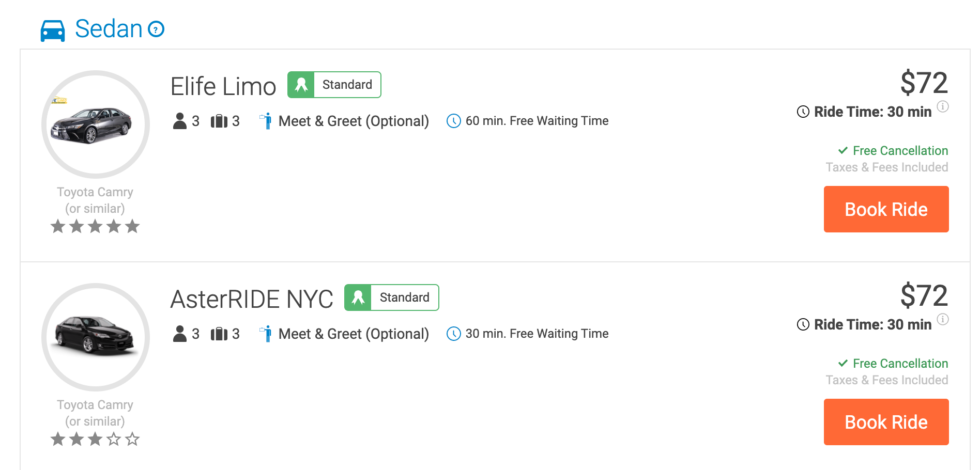Click the blue Sedan car icon
Viewport: 980px width, 470px height.
pyautogui.click(x=53, y=30)
